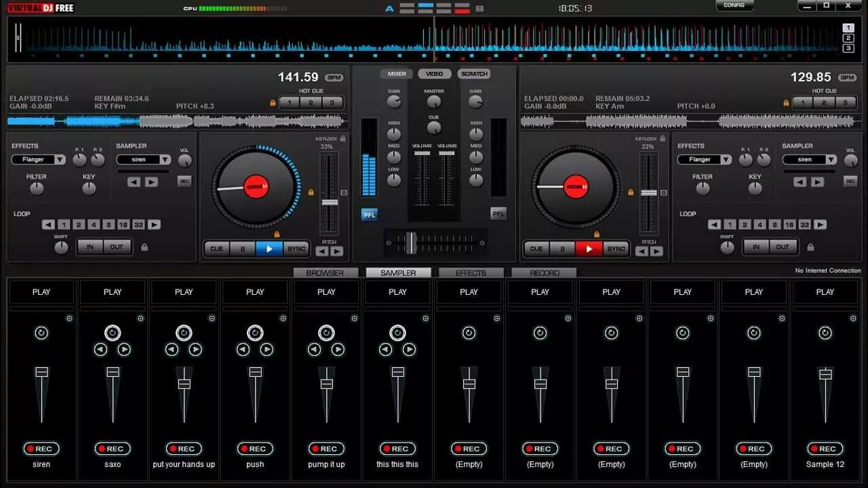
Task: Open options dot of siren sample slot
Action: click(69, 318)
